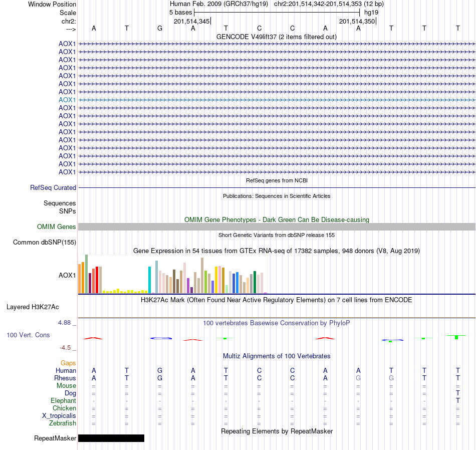
Task: Click the '--->' strand direction arrow label
Action: 71,29
